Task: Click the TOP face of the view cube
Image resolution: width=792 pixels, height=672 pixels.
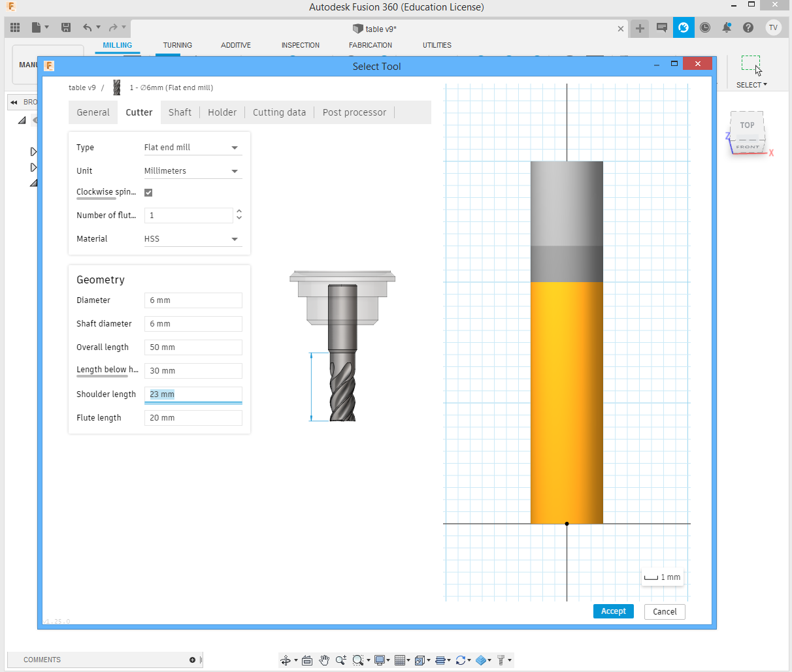Action: 747,125
